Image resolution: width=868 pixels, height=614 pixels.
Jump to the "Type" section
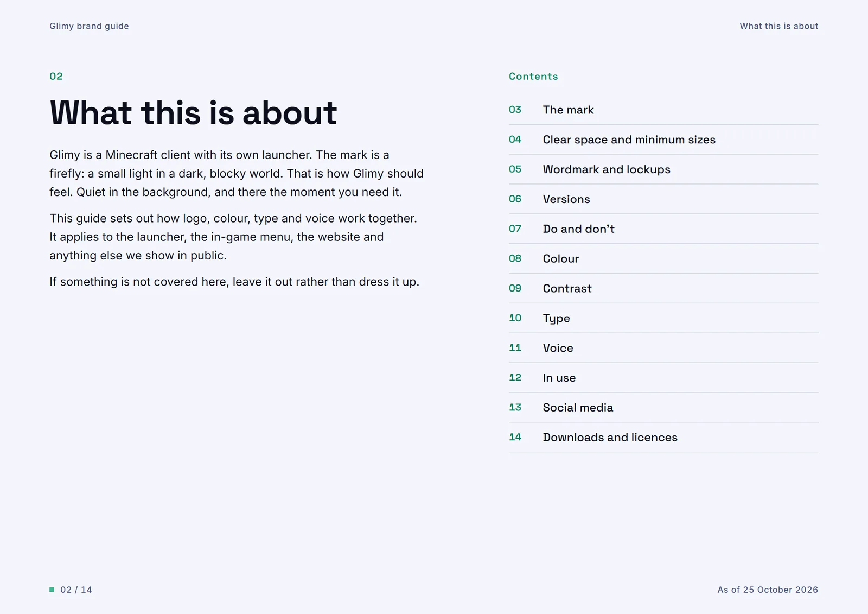663,319
